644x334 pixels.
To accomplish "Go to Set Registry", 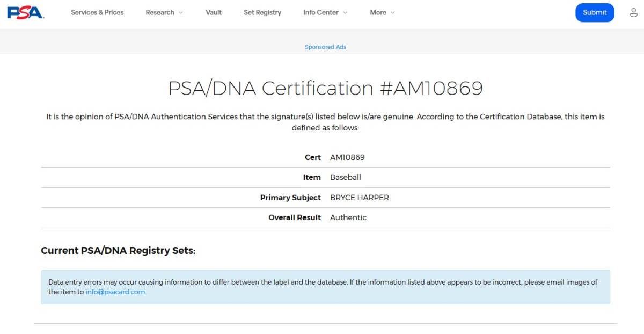I will (x=262, y=12).
